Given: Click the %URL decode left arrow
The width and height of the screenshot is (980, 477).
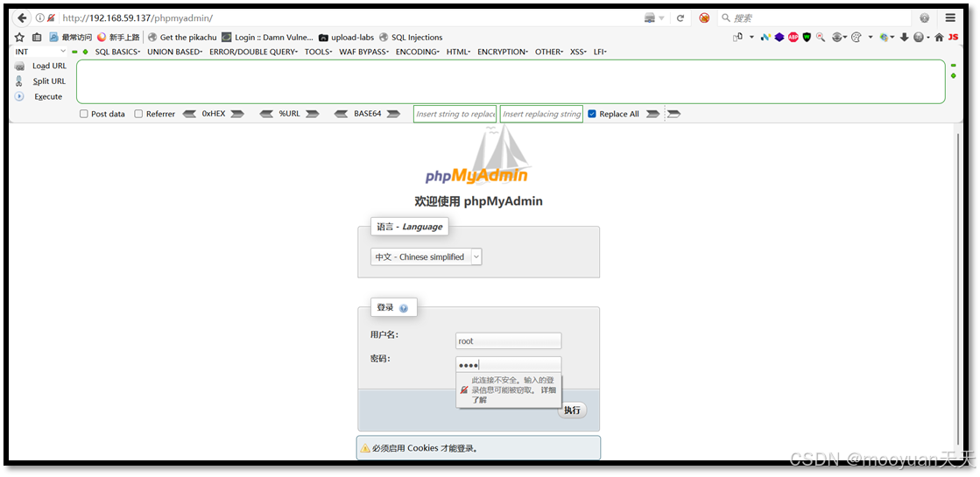Looking at the screenshot, I should pos(266,115).
